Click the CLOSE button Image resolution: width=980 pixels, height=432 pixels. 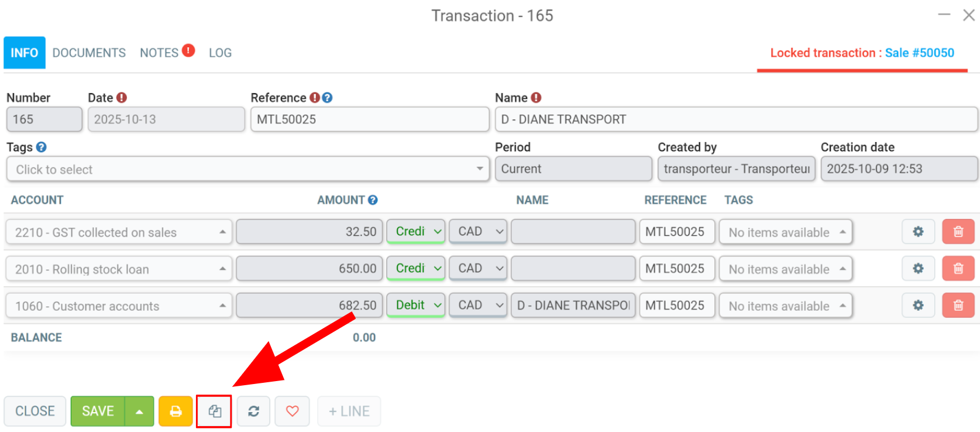click(x=35, y=412)
